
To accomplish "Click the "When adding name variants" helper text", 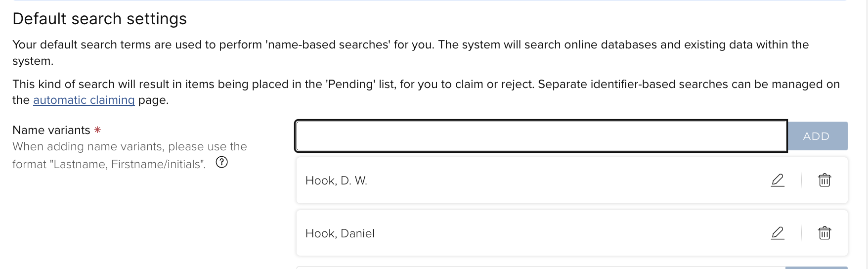I will [x=130, y=146].
